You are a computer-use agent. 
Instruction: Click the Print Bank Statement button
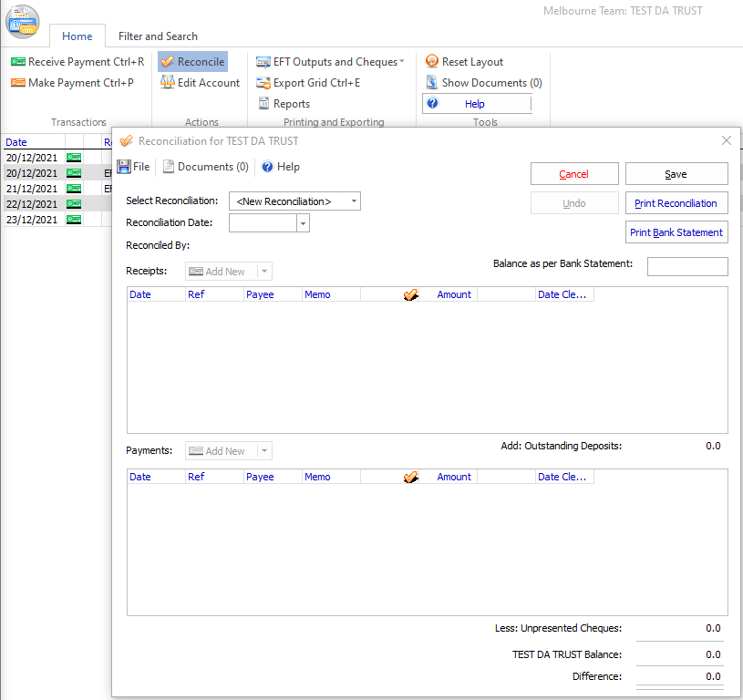click(676, 232)
